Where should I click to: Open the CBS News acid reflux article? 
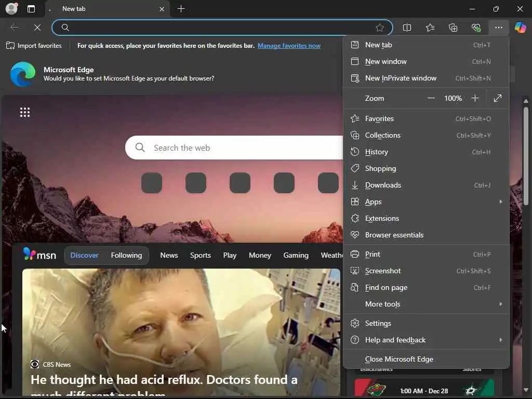[x=181, y=332]
